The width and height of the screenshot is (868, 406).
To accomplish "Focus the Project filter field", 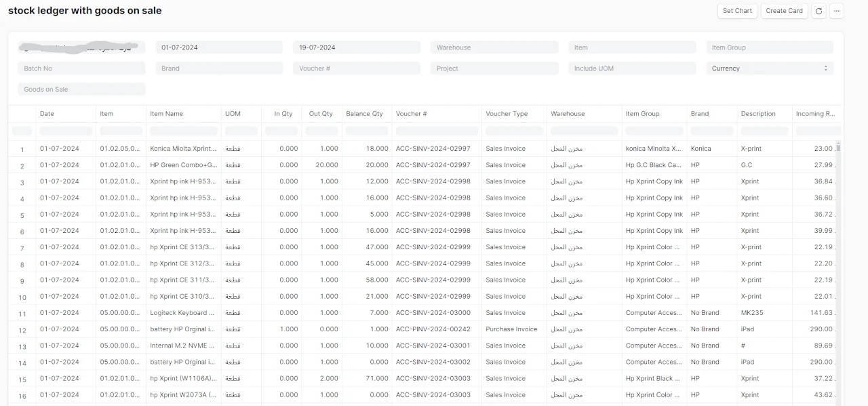I will coord(494,69).
